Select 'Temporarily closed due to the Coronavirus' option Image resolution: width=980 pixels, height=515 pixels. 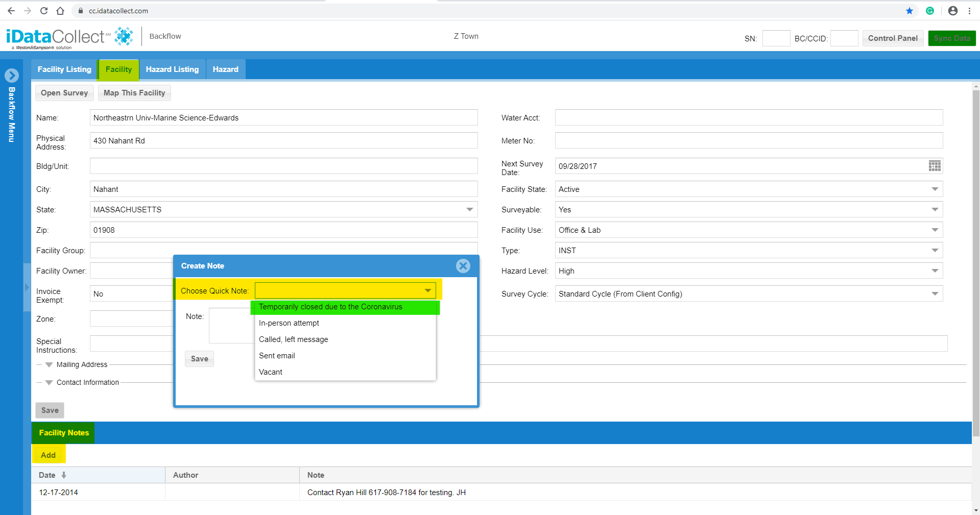[345, 307]
